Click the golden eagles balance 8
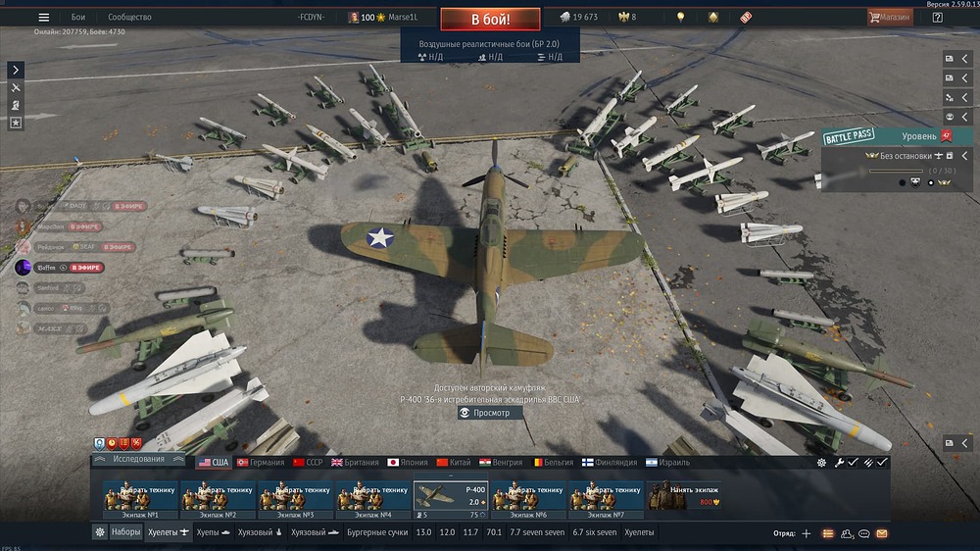Image resolution: width=980 pixels, height=551 pixels. [627, 18]
